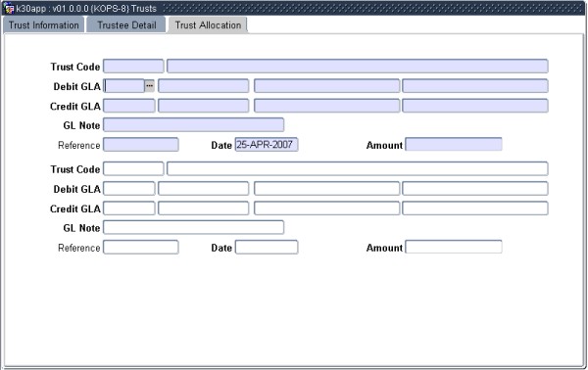Image resolution: width=588 pixels, height=370 pixels.
Task: Click first record's Debit GLA third field
Action: pyautogui.click(x=326, y=86)
